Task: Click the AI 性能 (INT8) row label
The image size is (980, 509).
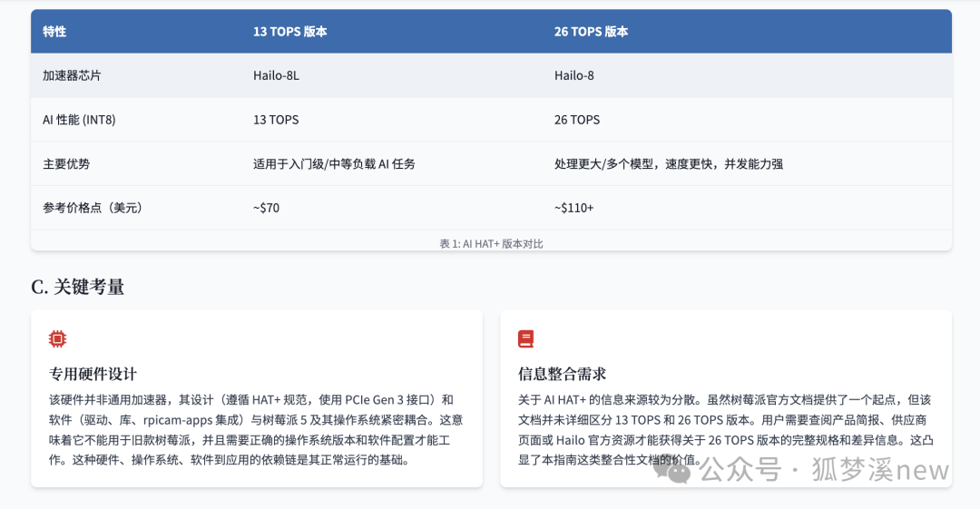Action: (x=79, y=120)
